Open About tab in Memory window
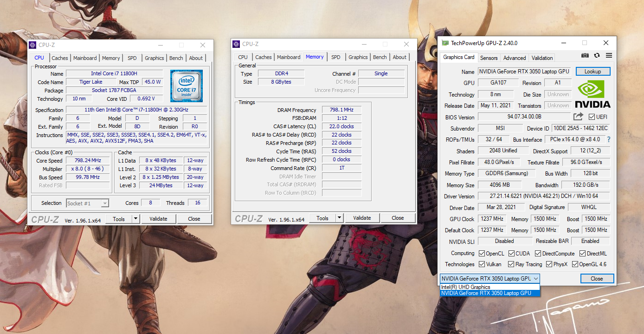The height and width of the screenshot is (334, 644). click(x=399, y=57)
